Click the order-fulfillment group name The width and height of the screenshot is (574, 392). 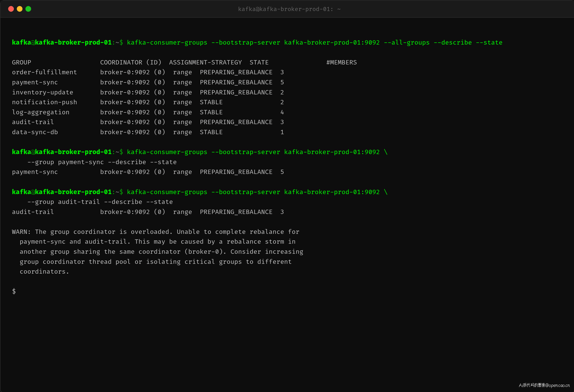[x=45, y=72]
